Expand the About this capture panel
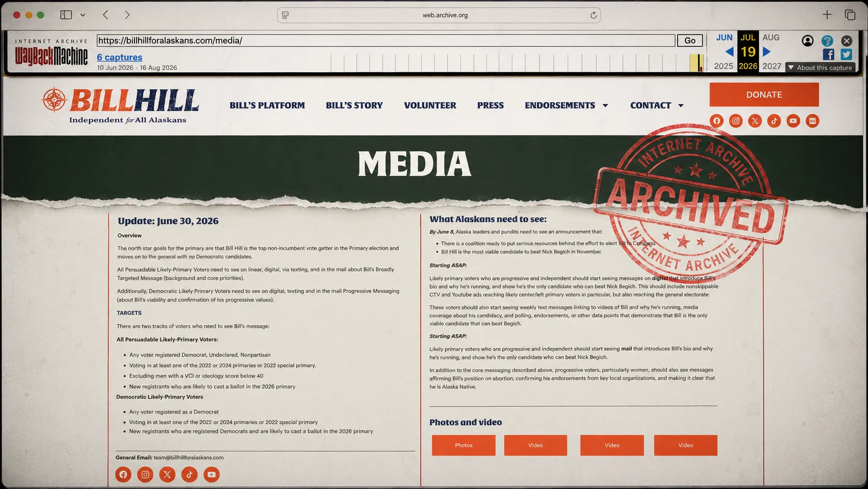The height and width of the screenshot is (489, 868). pyautogui.click(x=820, y=68)
